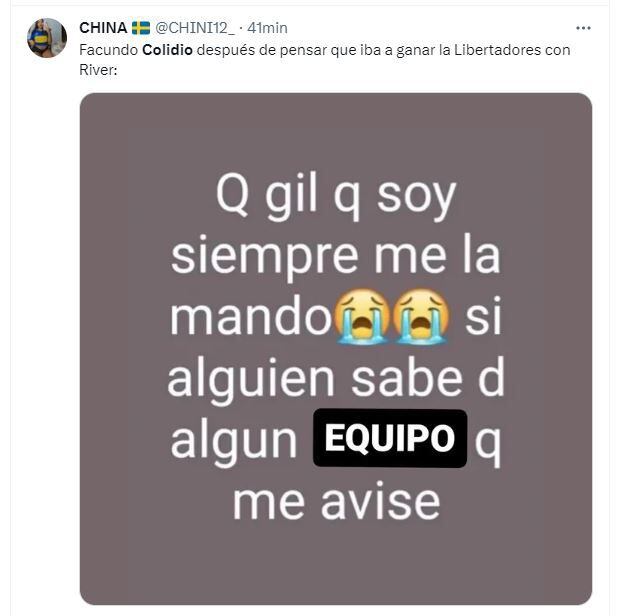
Task: Click the bold Colidio keyword
Action: click(167, 50)
